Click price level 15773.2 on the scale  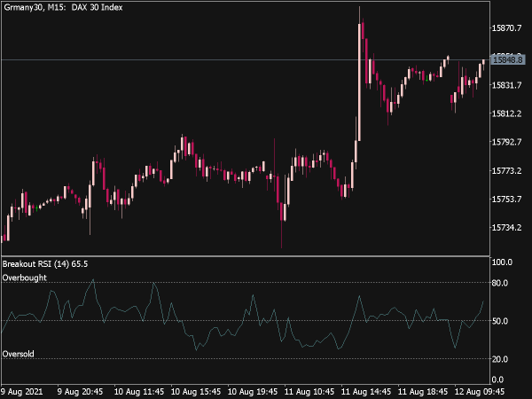click(x=506, y=170)
